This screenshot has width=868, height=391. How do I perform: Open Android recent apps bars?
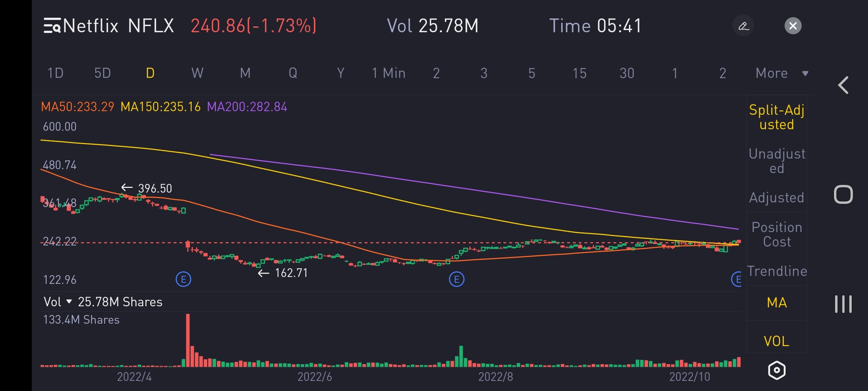point(843,304)
